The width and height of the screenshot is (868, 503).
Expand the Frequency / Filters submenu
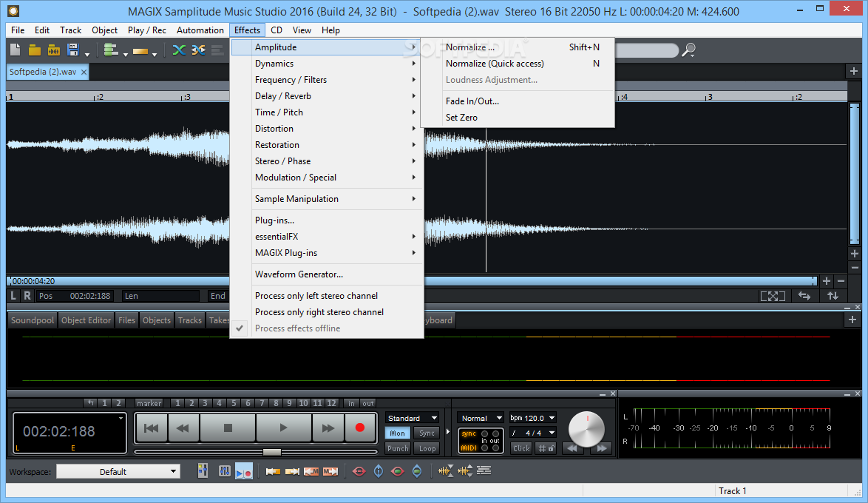[327, 80]
